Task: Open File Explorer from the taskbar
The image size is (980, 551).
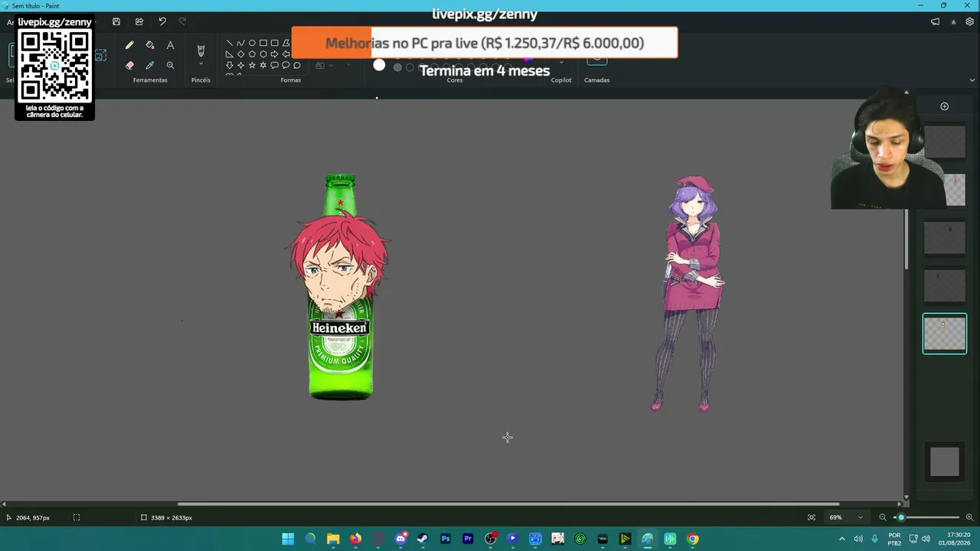Action: (333, 539)
